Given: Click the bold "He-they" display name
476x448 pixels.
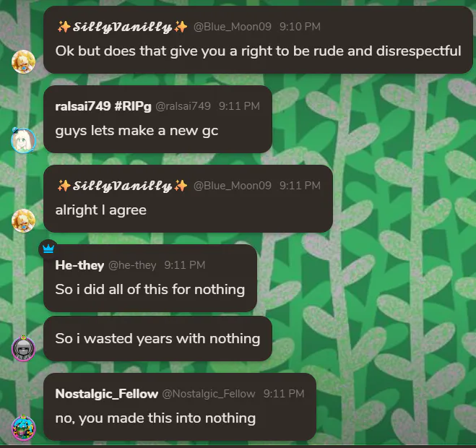Looking at the screenshot, I should pyautogui.click(x=79, y=265).
